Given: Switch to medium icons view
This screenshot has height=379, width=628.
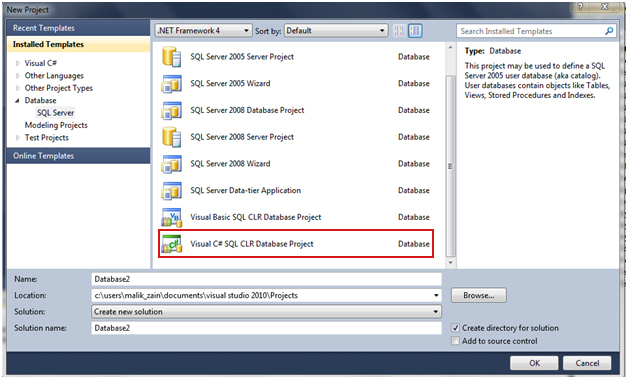Looking at the screenshot, I should pyautogui.click(x=415, y=30).
